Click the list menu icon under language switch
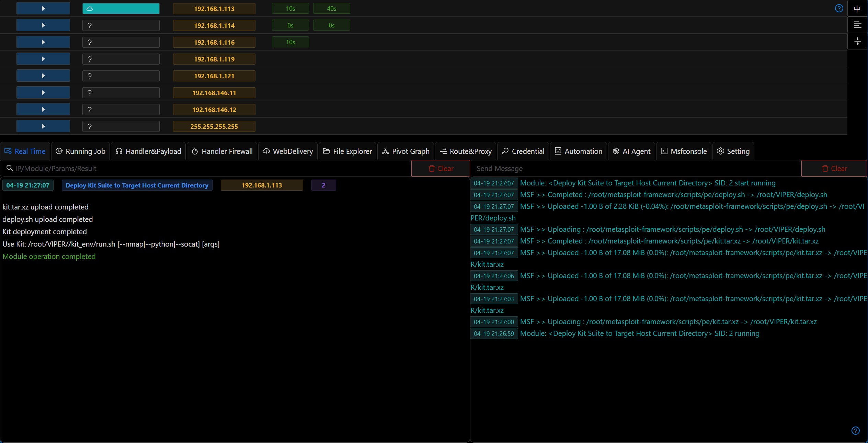The height and width of the screenshot is (443, 868). (x=857, y=25)
